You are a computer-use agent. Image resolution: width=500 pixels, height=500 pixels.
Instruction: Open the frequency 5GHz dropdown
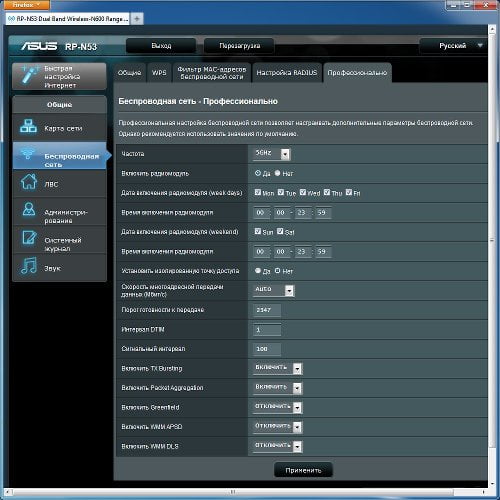click(271, 153)
